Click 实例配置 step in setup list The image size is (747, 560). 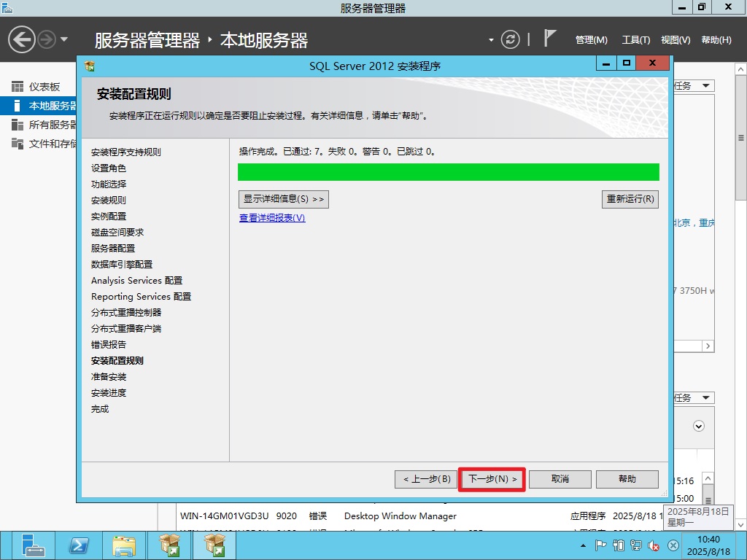(x=108, y=216)
